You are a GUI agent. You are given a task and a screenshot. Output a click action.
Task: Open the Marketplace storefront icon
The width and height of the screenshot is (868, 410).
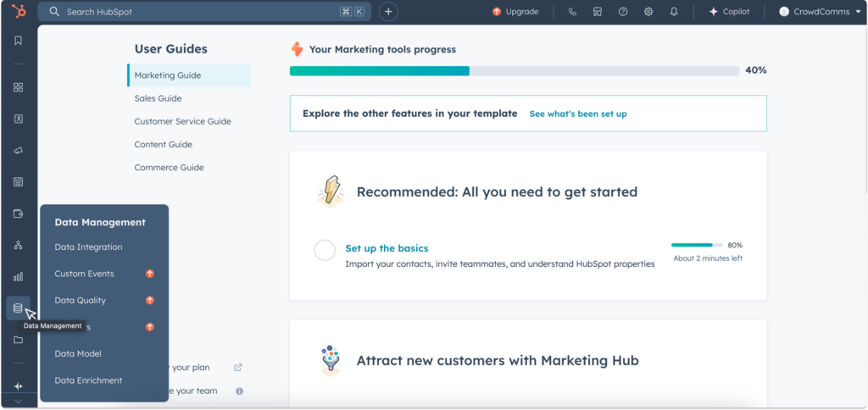pos(598,12)
